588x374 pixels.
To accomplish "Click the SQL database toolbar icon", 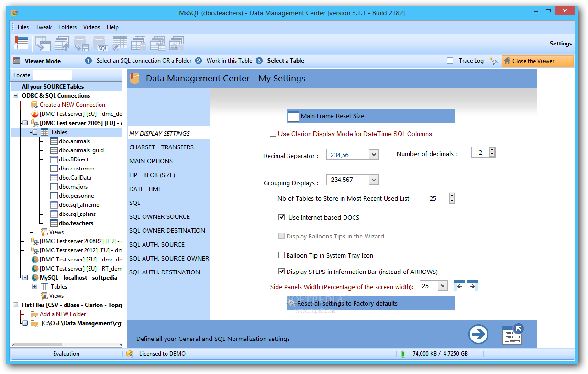I will tap(100, 43).
